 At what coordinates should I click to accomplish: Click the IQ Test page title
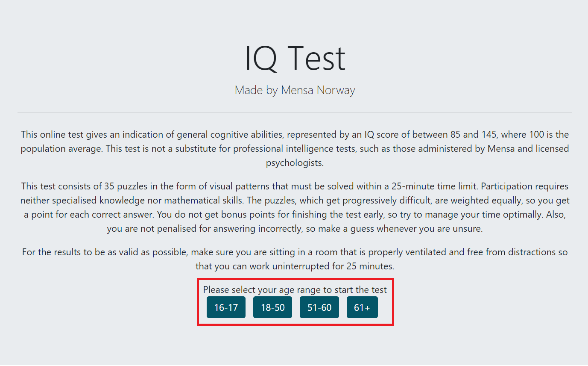pyautogui.click(x=294, y=58)
